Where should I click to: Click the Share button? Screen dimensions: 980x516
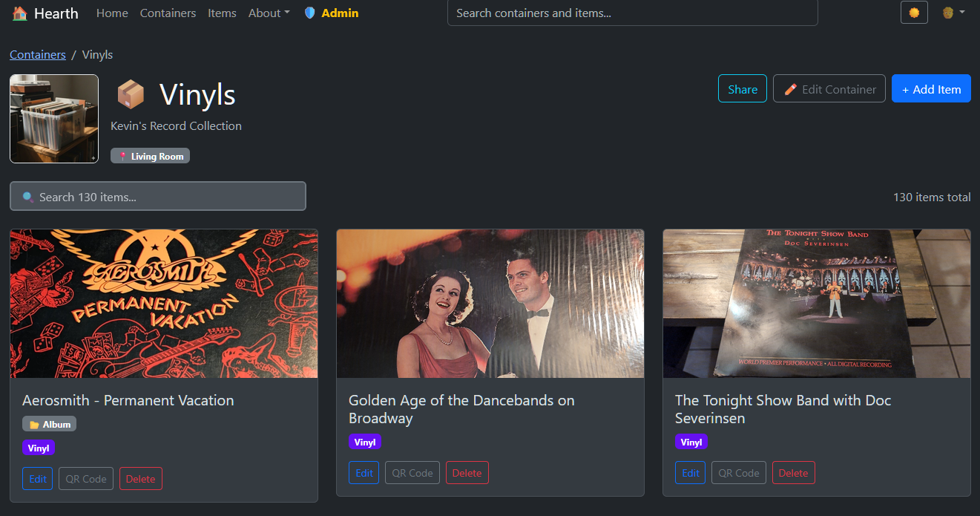pos(743,89)
